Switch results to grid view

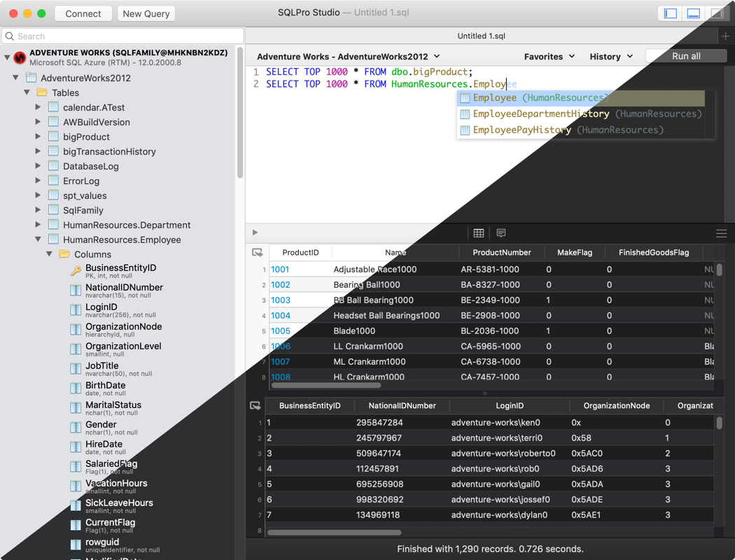point(479,232)
